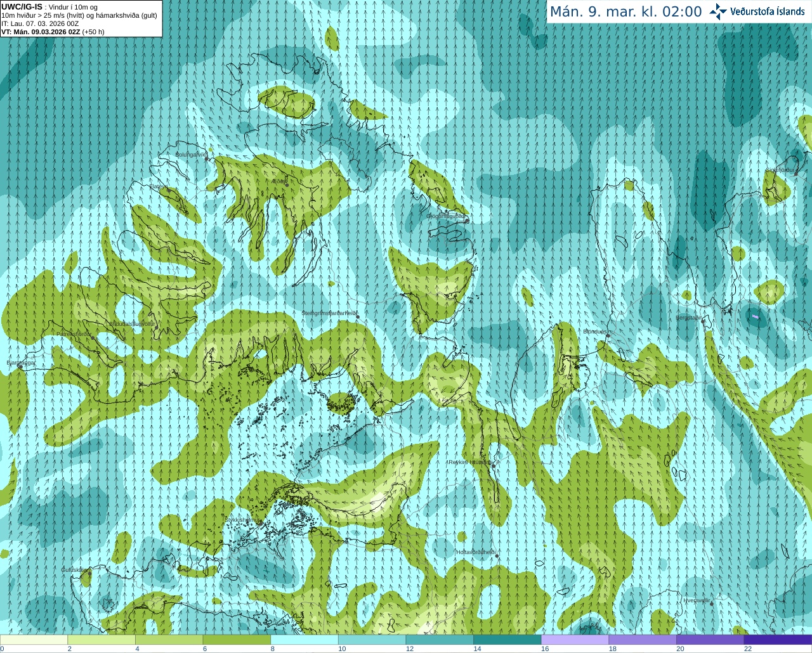Screen dimensions: 812x653
Task: Click the 22+ m/s dark indigo legend swatch
Action: (x=778, y=640)
